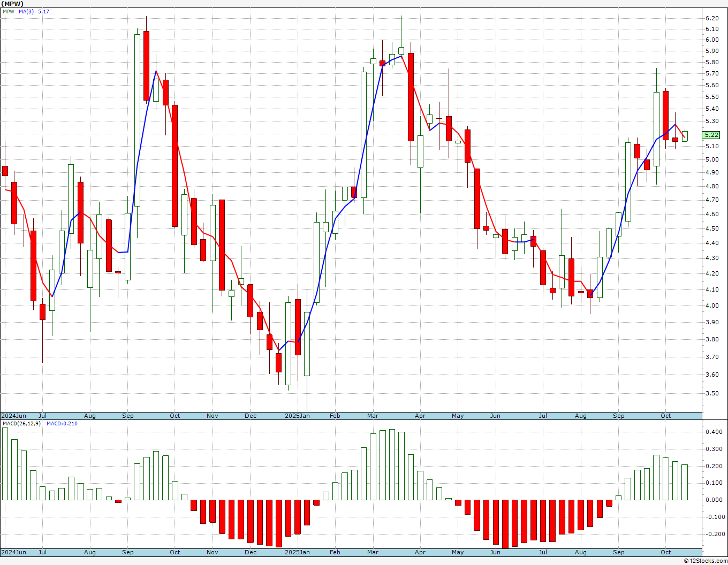Click the 5.50 price axis label
This screenshot has width=728, height=565.
[x=712, y=97]
